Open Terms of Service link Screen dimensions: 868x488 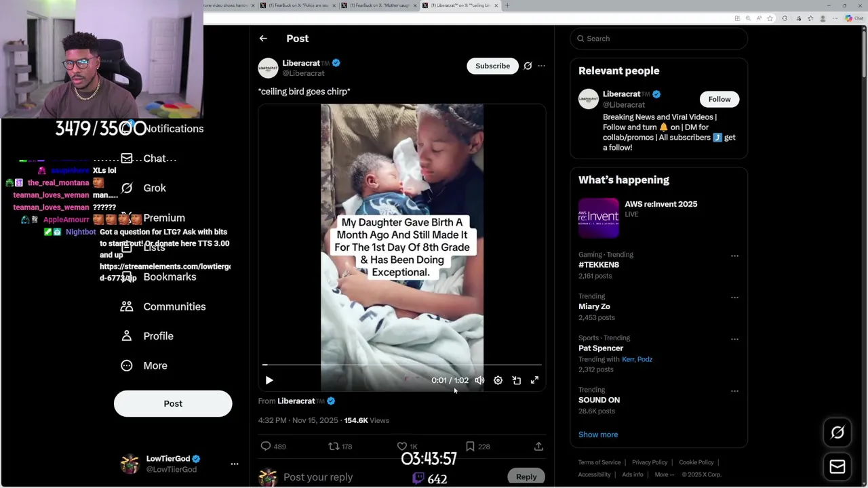click(599, 462)
